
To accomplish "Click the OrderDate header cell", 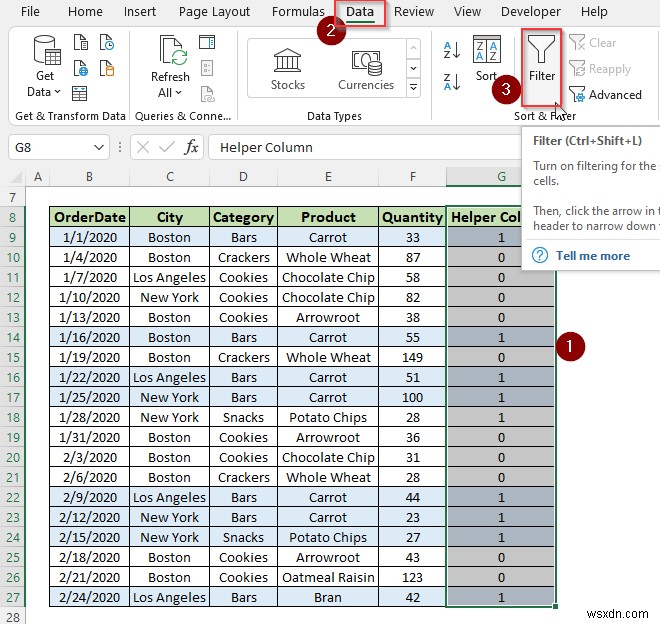I will (89, 217).
